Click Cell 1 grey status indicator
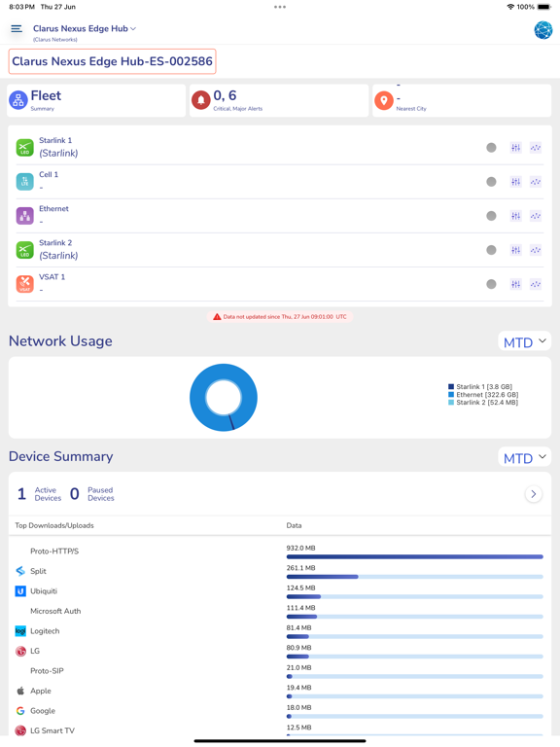The image size is (560, 747). (x=491, y=182)
